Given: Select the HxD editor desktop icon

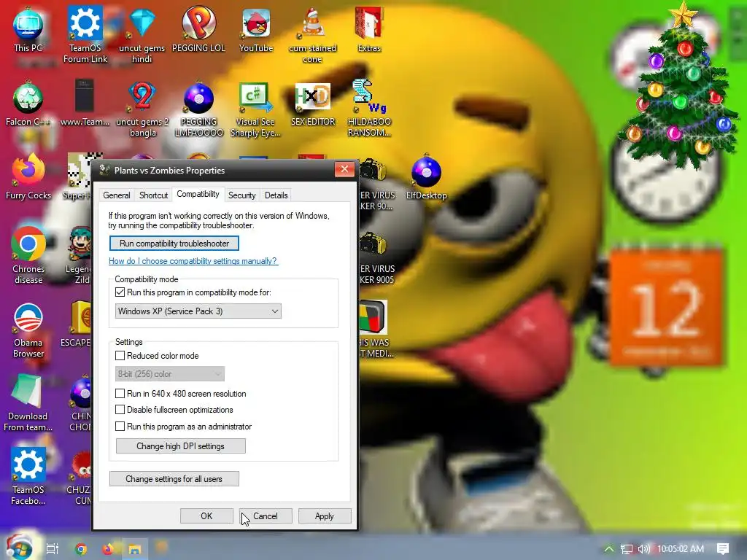Looking at the screenshot, I should 312,104.
